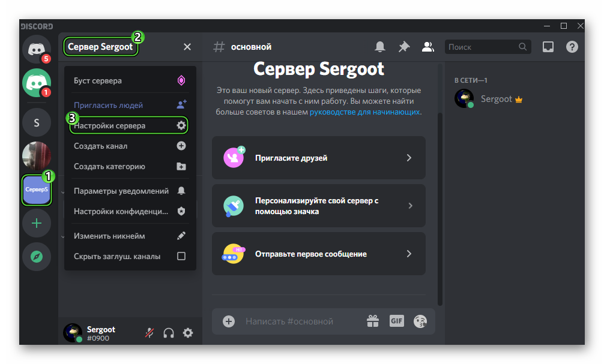Click Explore public servers compass icon
This screenshot has width=604, height=364.
[37, 257]
